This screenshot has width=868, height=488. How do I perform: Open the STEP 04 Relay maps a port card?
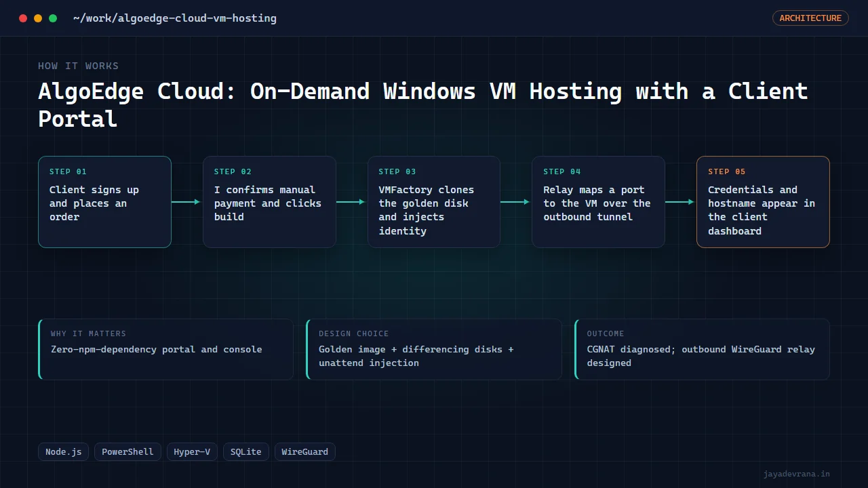598,202
